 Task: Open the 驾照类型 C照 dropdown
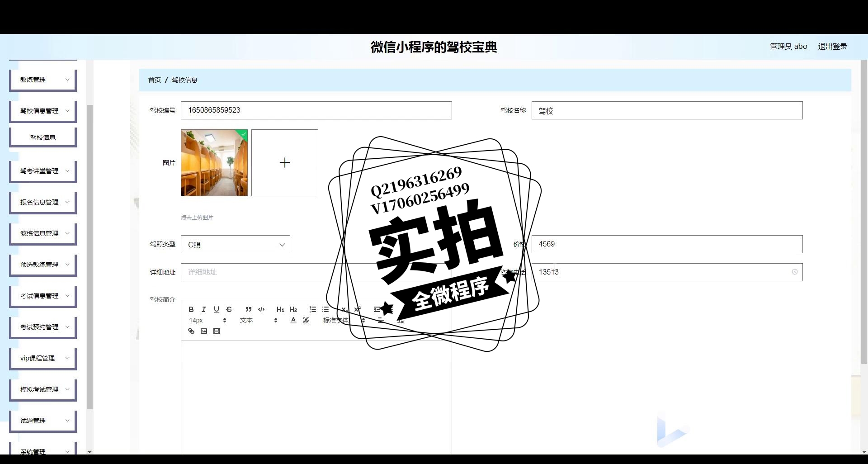(236, 244)
